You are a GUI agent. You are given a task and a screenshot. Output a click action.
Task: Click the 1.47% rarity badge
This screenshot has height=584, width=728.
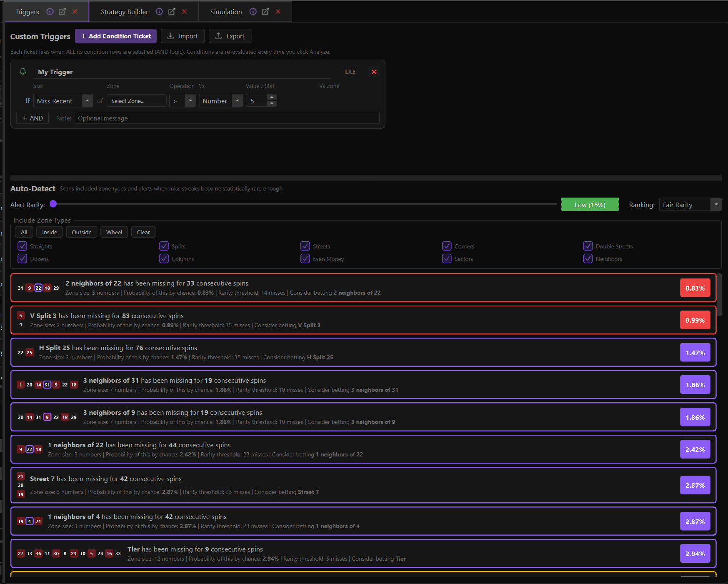[x=695, y=353]
